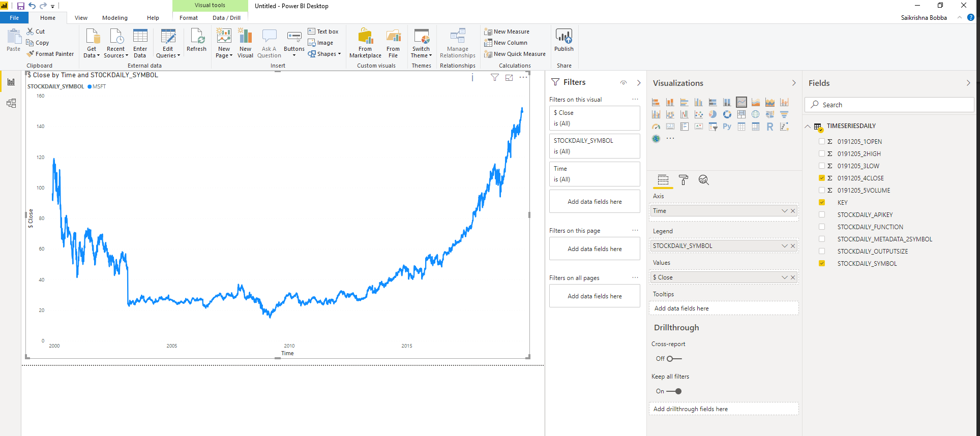Viewport: 980px width, 436px height.
Task: Switch to the View tab
Action: 81,18
